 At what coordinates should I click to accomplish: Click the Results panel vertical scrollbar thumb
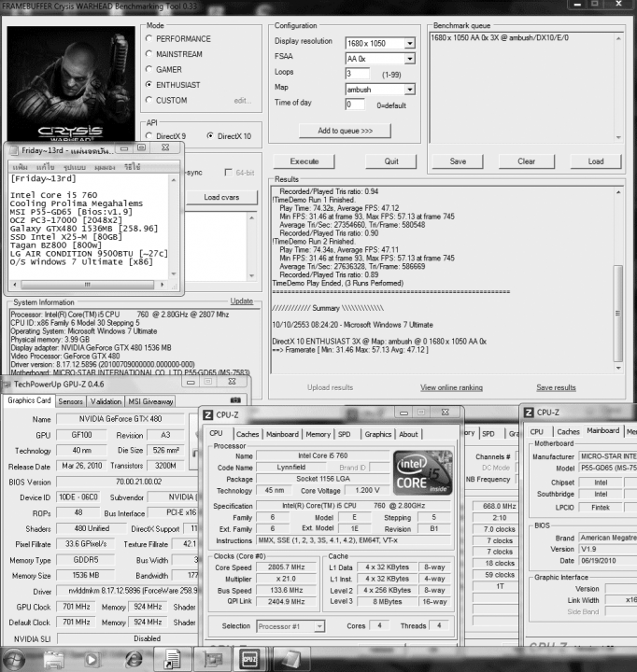(618, 314)
